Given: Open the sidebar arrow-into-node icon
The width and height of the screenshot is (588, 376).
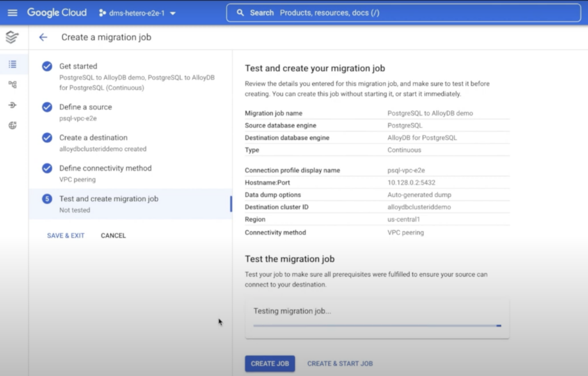Looking at the screenshot, I should point(13,105).
